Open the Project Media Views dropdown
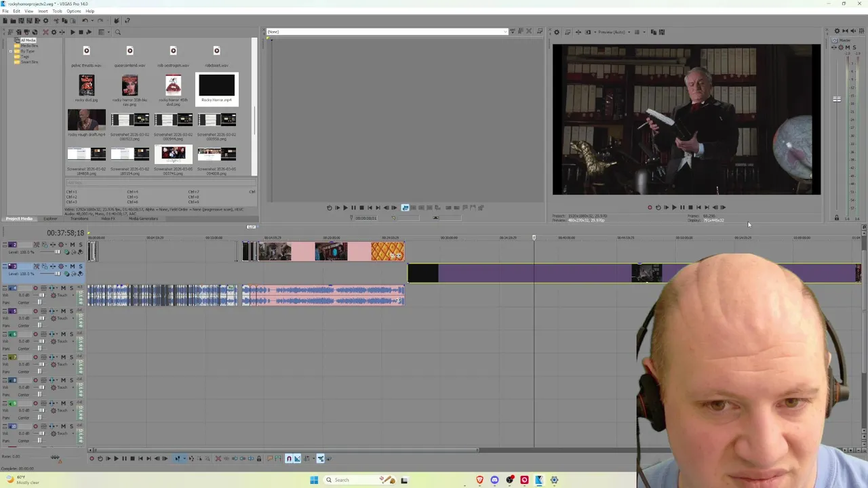This screenshot has width=868, height=488. point(108,32)
